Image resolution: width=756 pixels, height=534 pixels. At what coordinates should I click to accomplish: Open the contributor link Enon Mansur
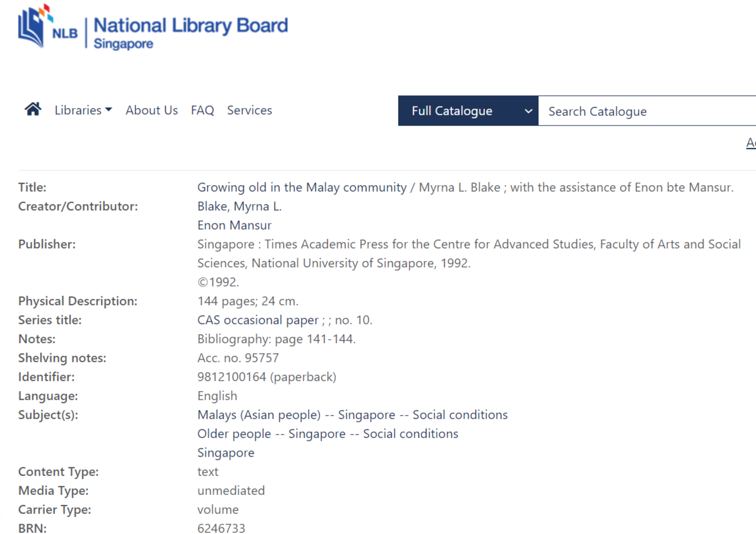234,225
